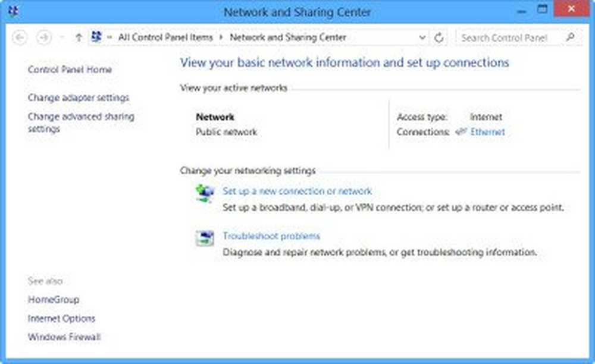The width and height of the screenshot is (595, 364).
Task: Open Change adapter settings
Action: point(78,98)
